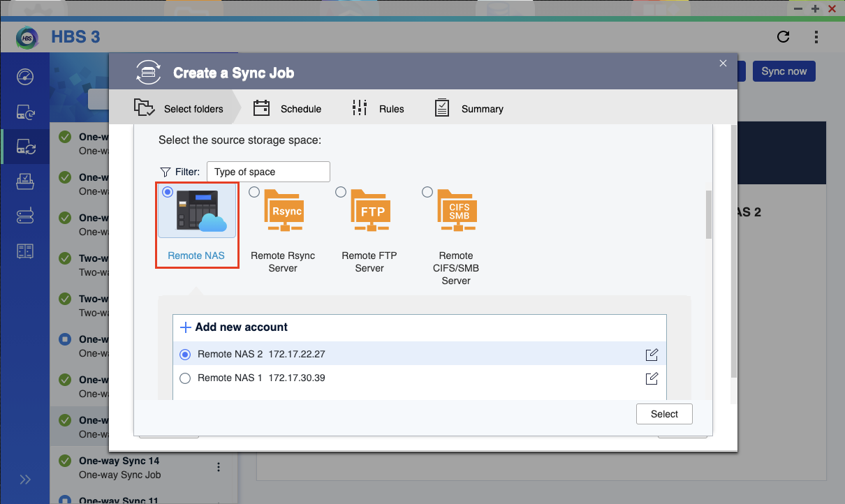Open the HBS 3 more options menu
This screenshot has height=504, width=845.
pyautogui.click(x=816, y=37)
